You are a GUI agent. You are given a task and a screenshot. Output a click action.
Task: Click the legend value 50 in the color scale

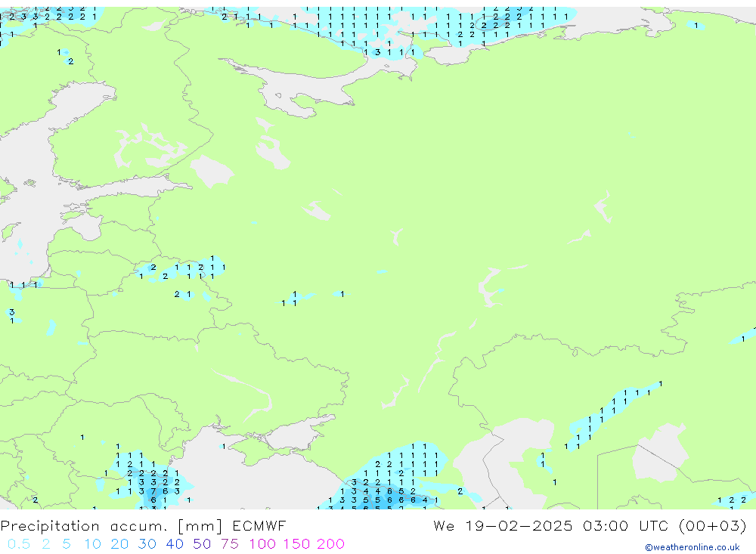pyautogui.click(x=202, y=544)
